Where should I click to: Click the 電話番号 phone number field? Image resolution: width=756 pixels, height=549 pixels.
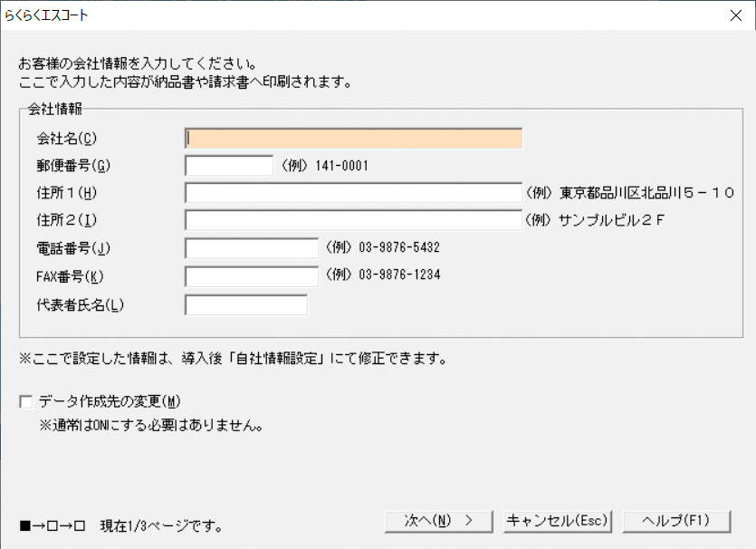click(x=252, y=248)
